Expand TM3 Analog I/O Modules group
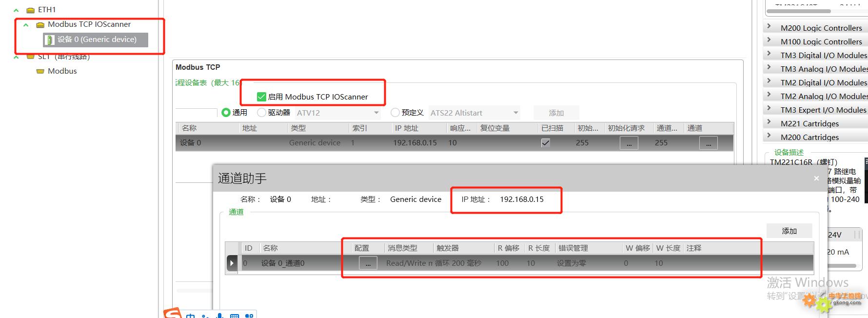This screenshot has height=318, width=868. (769, 67)
